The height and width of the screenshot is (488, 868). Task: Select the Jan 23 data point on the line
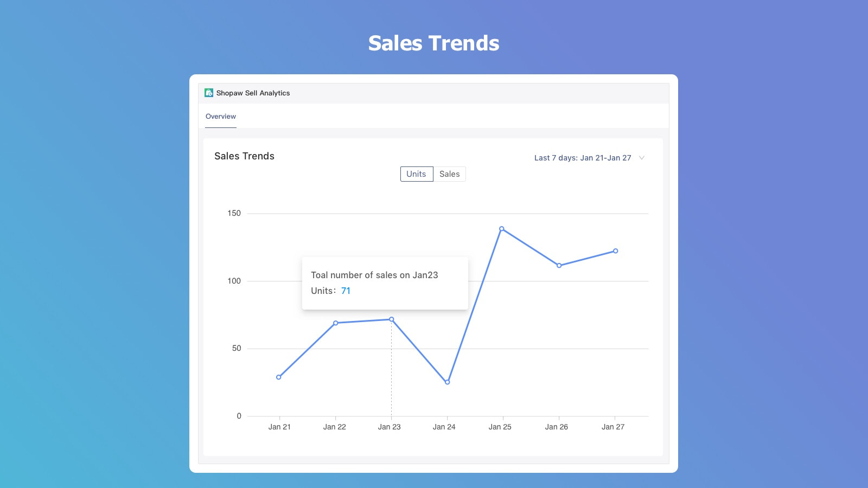point(392,319)
